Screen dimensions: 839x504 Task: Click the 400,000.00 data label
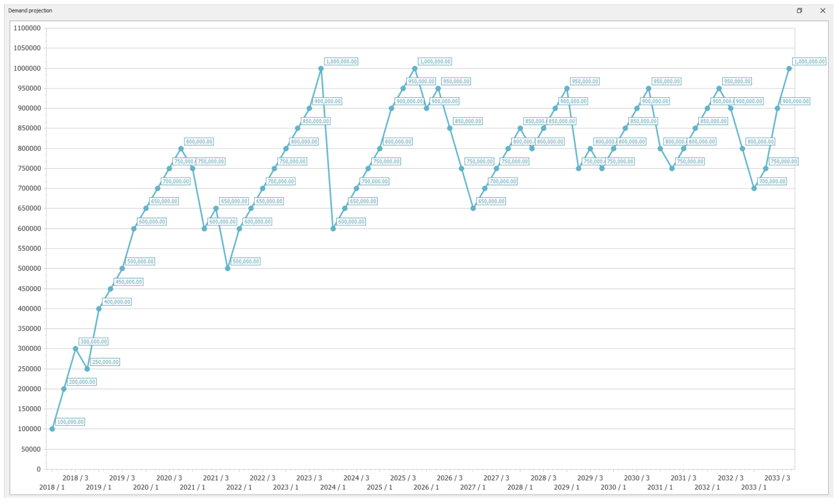[117, 302]
